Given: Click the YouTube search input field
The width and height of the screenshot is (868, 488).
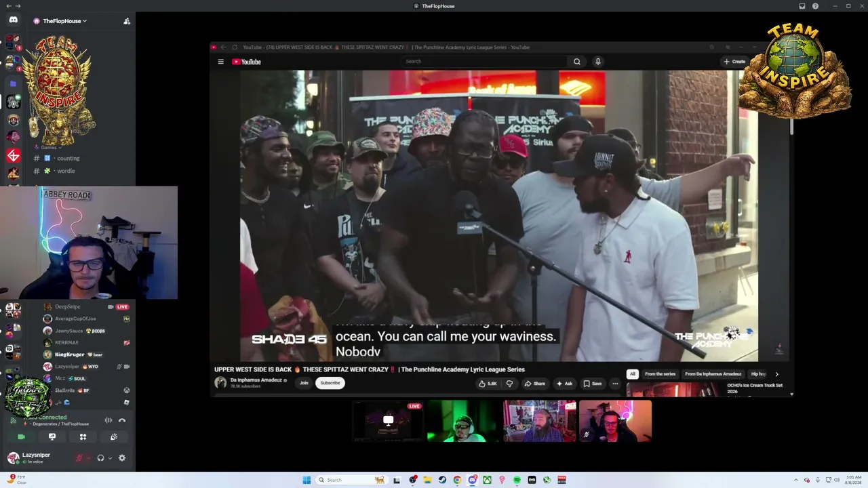Looking at the screenshot, I should point(484,62).
